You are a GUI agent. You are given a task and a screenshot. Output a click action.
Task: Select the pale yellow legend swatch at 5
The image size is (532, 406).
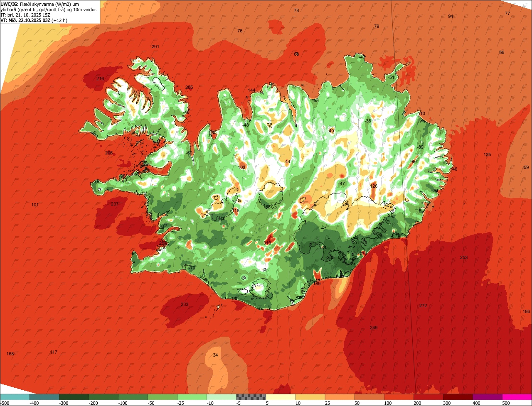281,397
